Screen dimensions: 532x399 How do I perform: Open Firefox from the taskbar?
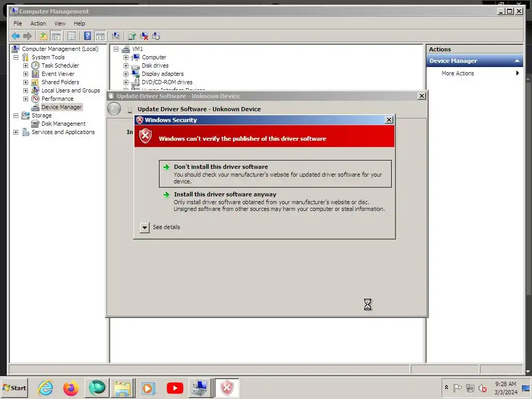click(71, 388)
